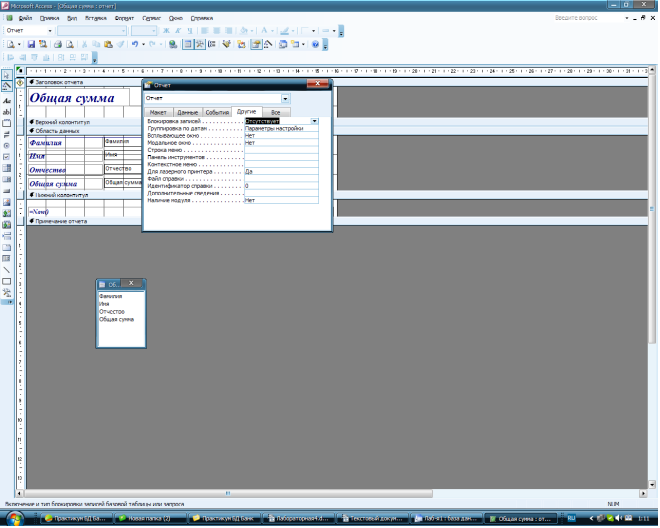Select the Command Button tool in the toolbox

7,192
